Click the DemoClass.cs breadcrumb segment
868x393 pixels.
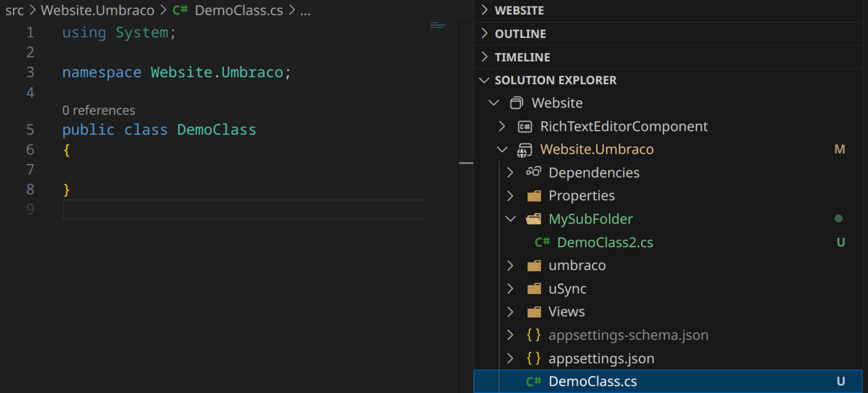[239, 11]
